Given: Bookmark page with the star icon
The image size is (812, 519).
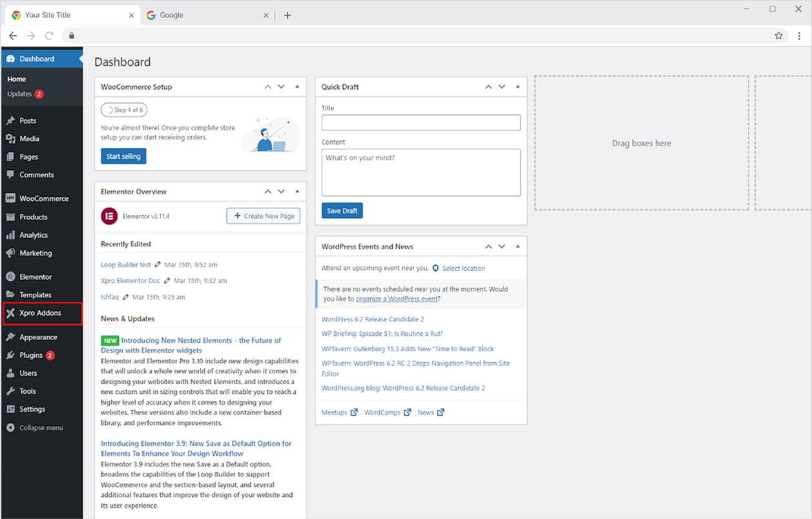Looking at the screenshot, I should pos(778,36).
